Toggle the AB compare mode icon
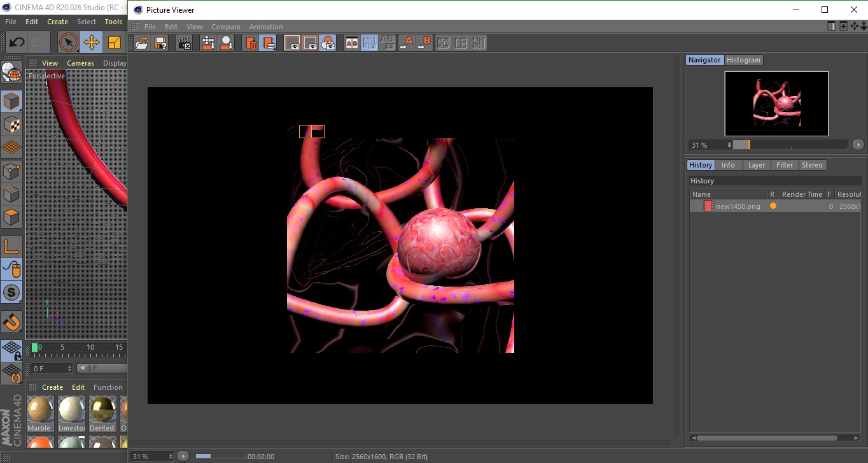Image resolution: width=868 pixels, height=463 pixels. tap(351, 43)
